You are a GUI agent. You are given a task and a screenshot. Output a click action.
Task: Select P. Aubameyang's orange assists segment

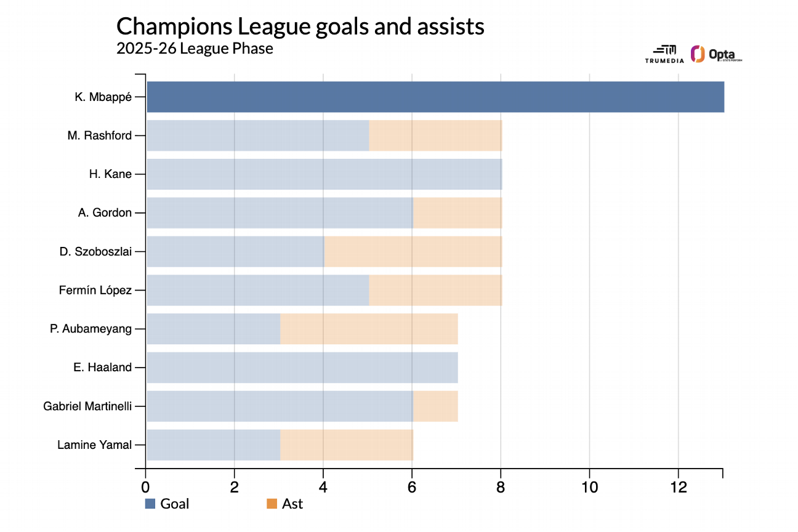pos(369,329)
